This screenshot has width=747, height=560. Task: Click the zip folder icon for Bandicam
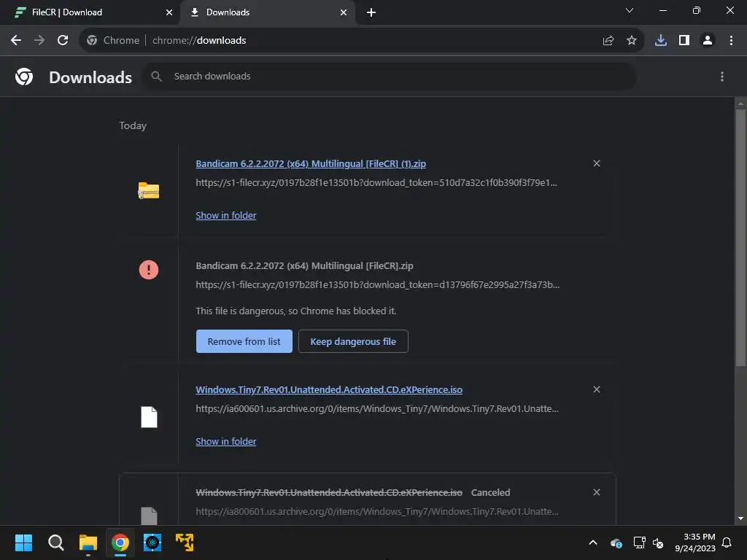click(149, 190)
